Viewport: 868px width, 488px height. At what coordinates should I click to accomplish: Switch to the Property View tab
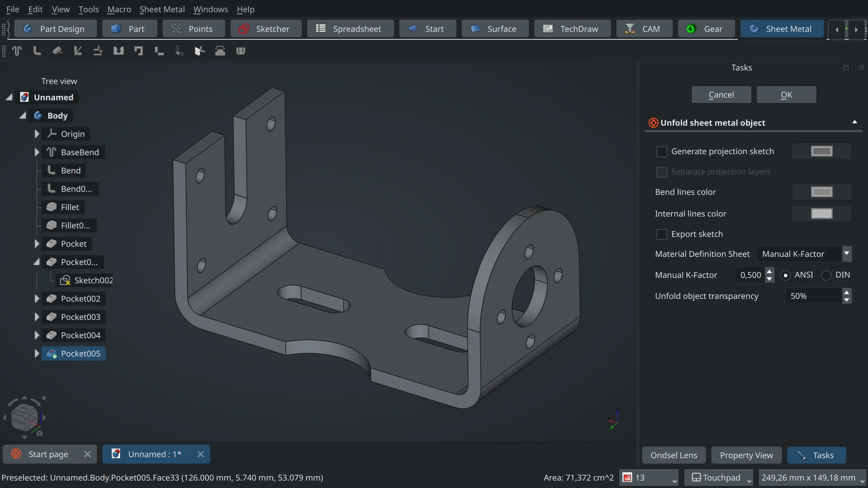(746, 455)
